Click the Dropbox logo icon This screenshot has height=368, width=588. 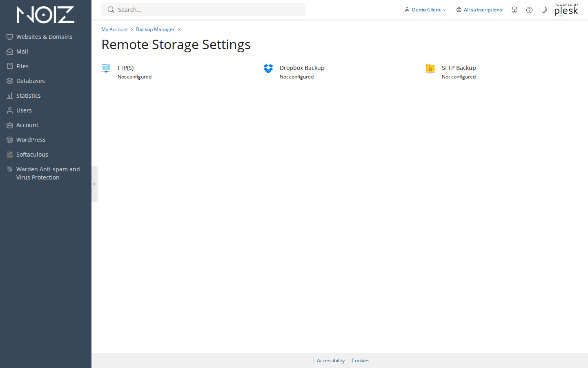point(268,68)
